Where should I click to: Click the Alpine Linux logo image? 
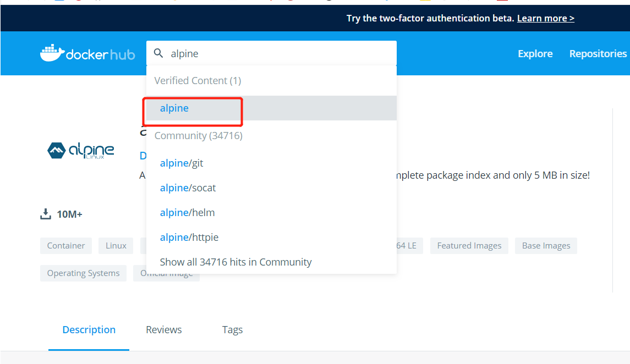click(81, 150)
